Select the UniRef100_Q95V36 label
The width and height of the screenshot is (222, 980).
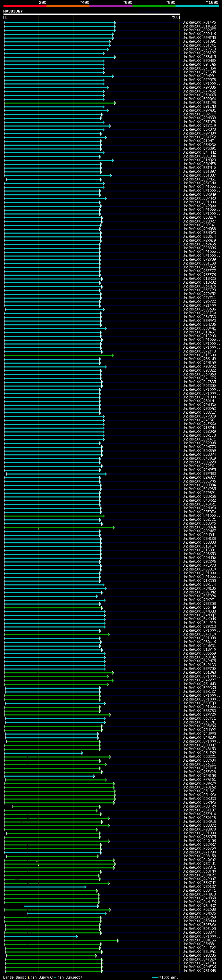[x=199, y=726]
